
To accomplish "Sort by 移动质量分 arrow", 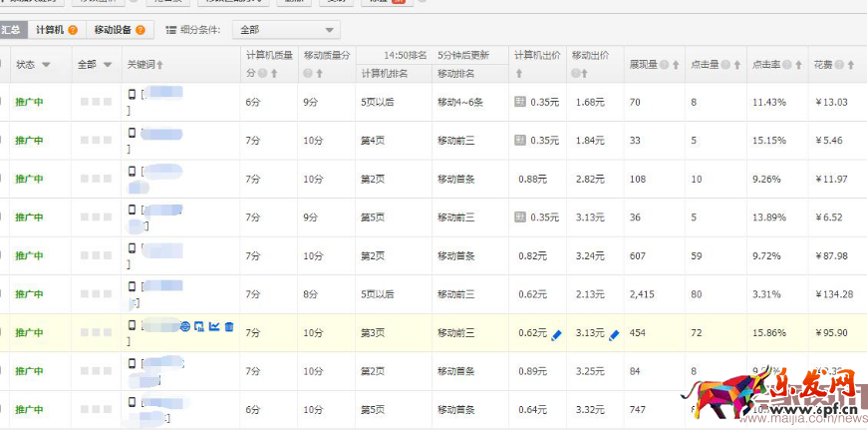I will tap(319, 73).
